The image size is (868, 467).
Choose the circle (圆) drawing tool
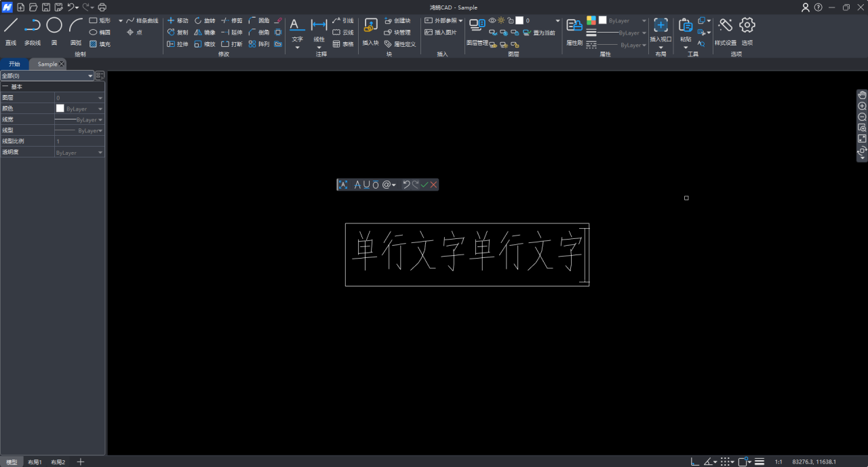[x=54, y=31]
